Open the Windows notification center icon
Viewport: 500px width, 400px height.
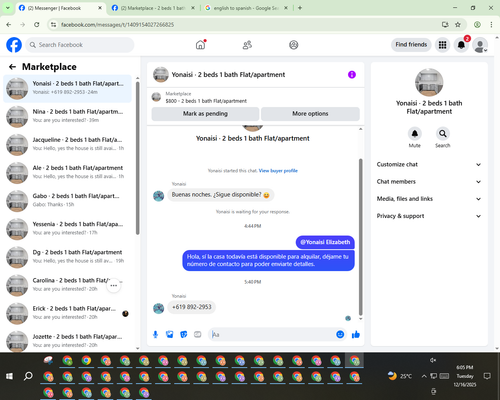click(487, 376)
